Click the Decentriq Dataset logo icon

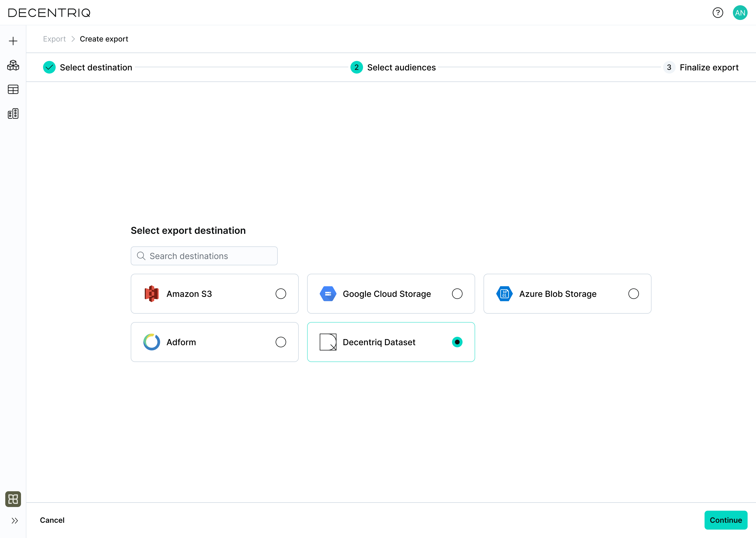(x=328, y=342)
